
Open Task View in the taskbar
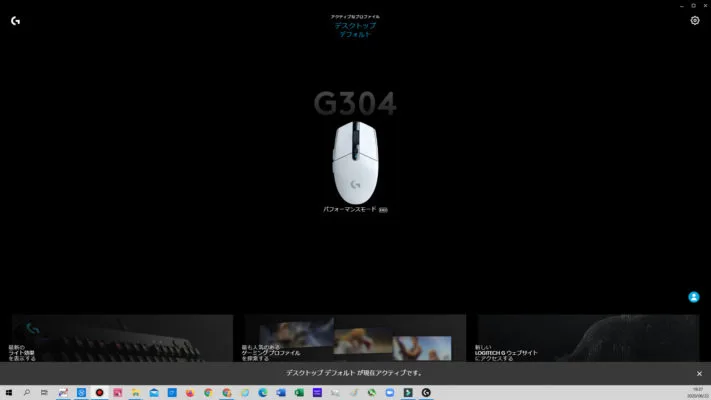44,393
